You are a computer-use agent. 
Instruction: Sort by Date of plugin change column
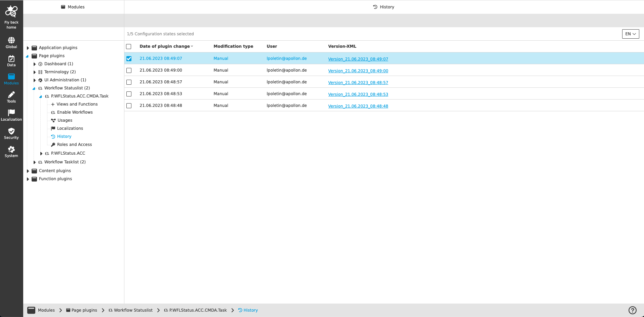click(165, 46)
